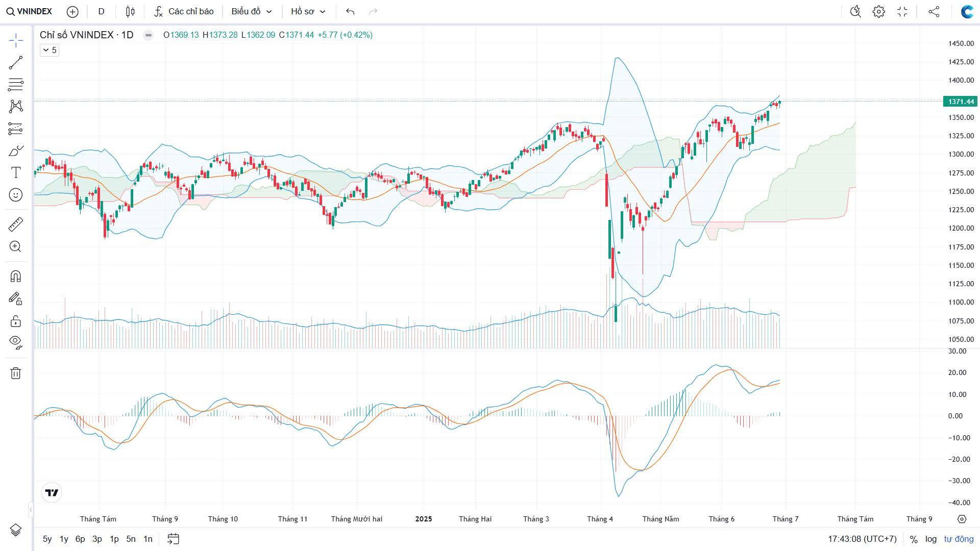Select the 6p time range
This screenshot has height=551, width=980.
pos(80,539)
